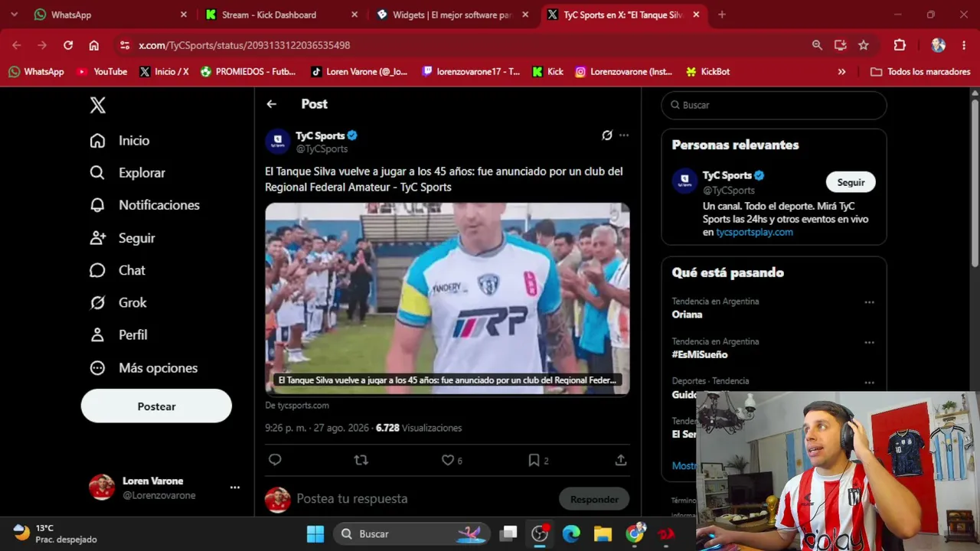This screenshot has height=551, width=980.
Task: Open the YouTube bookmark
Action: (x=102, y=72)
